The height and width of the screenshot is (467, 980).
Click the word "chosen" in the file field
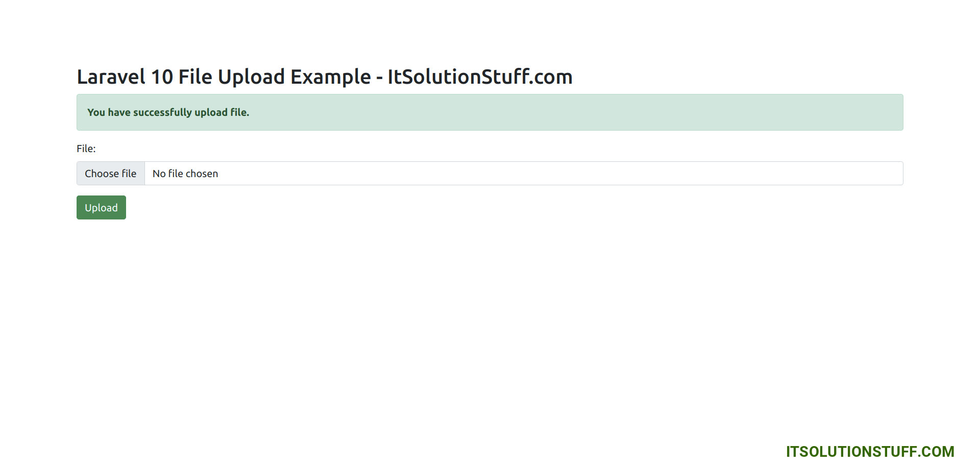tap(202, 174)
